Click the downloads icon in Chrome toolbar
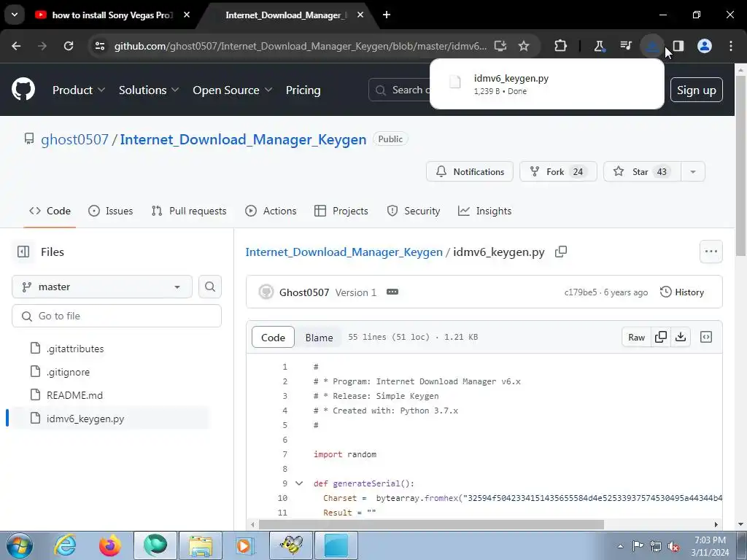Screen dimensions: 747x560 pyautogui.click(x=651, y=46)
